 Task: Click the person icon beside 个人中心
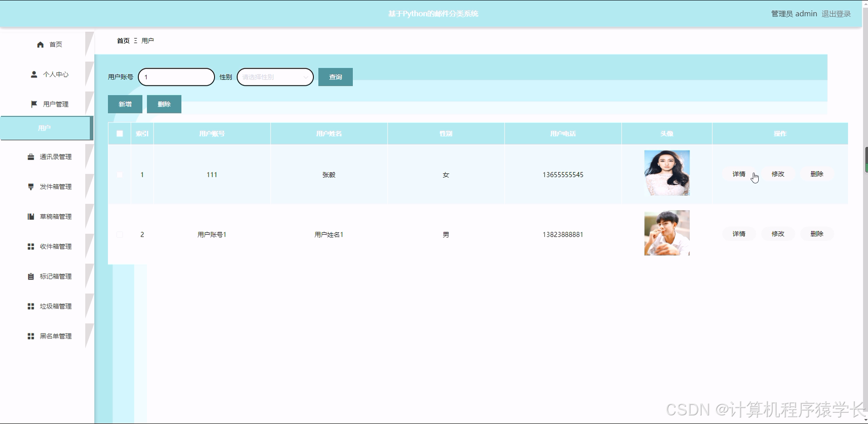click(x=34, y=74)
